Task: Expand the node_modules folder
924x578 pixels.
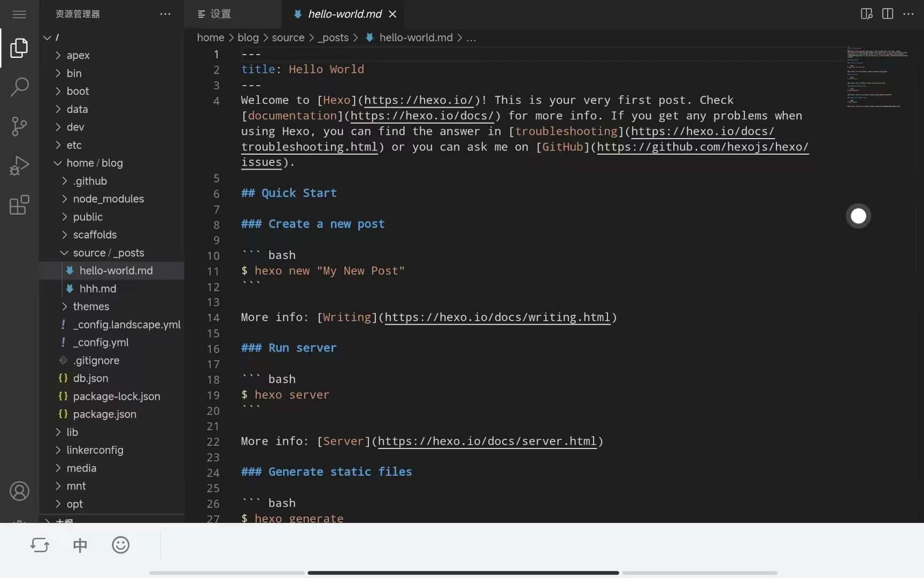Action: coord(108,199)
